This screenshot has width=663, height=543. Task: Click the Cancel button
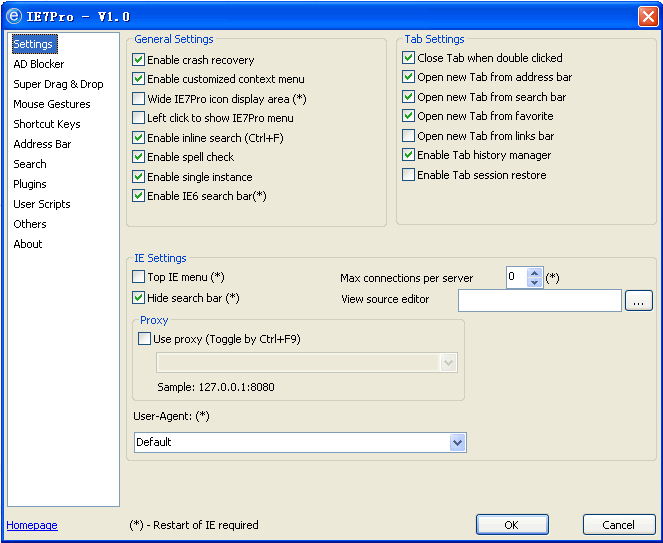[x=619, y=525]
